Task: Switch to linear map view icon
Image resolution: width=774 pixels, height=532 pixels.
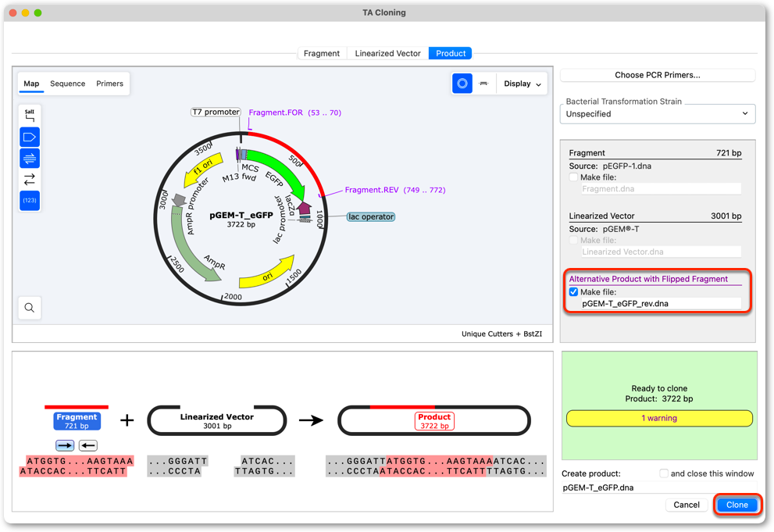Action: click(483, 84)
